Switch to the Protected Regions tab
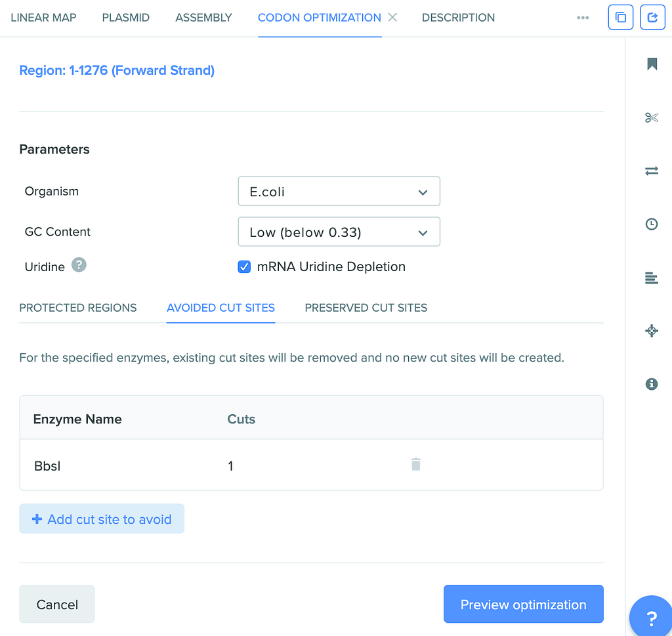 click(78, 308)
